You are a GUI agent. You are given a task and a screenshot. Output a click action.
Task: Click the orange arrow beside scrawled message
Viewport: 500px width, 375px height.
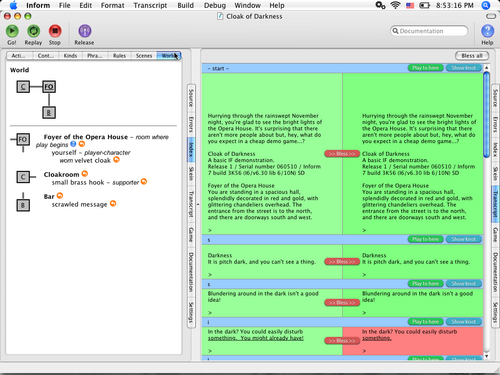(113, 203)
